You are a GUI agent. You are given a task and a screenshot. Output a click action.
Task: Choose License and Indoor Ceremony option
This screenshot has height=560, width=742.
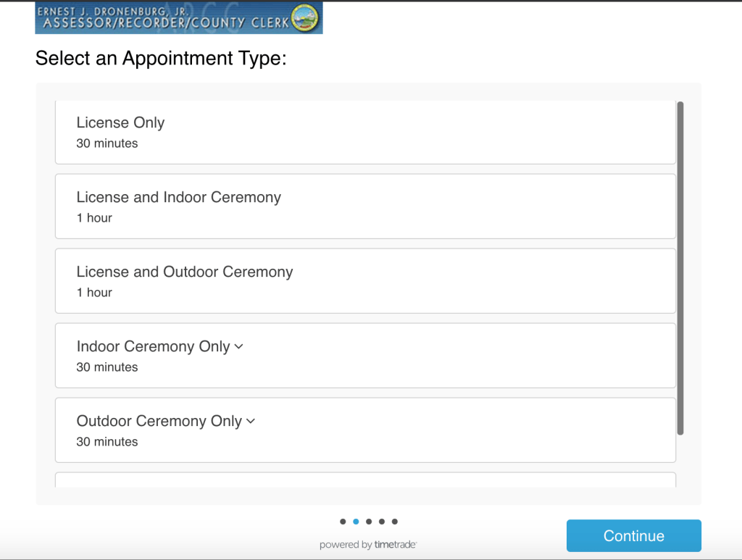tap(365, 206)
